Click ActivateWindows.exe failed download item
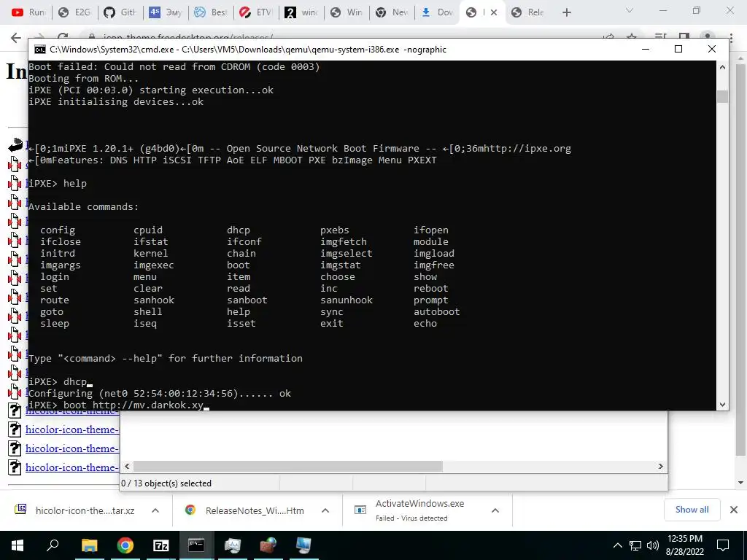Viewport: 747px width, 560px height. click(419, 510)
